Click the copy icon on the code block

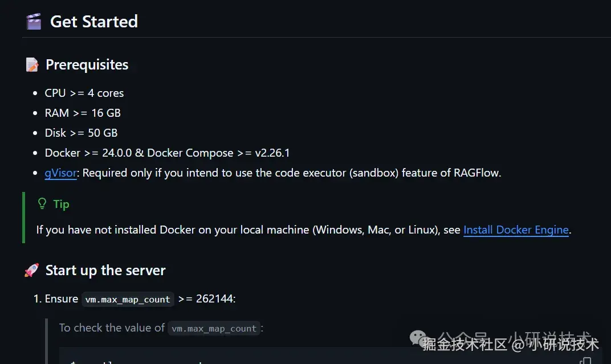pyautogui.click(x=586, y=361)
